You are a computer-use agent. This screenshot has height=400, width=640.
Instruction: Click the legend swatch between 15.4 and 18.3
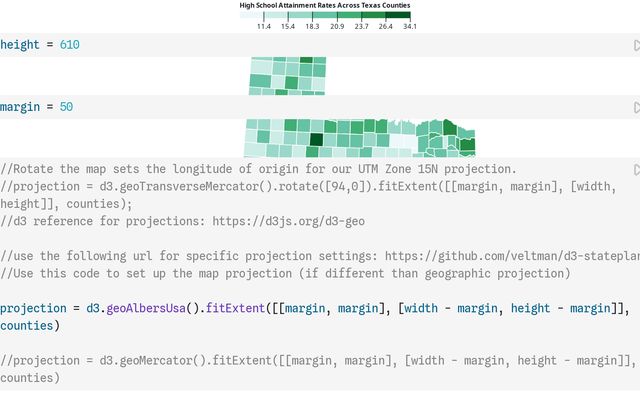click(300, 14)
